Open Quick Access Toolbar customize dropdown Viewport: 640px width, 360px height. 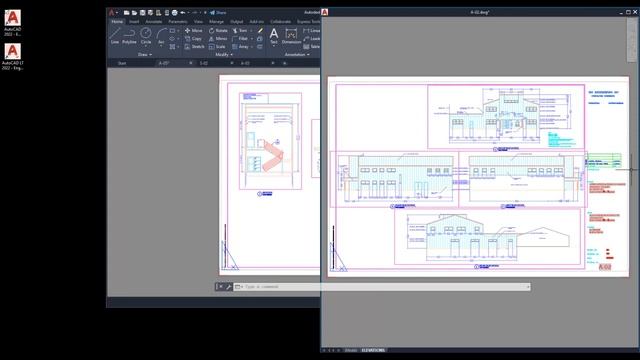205,13
